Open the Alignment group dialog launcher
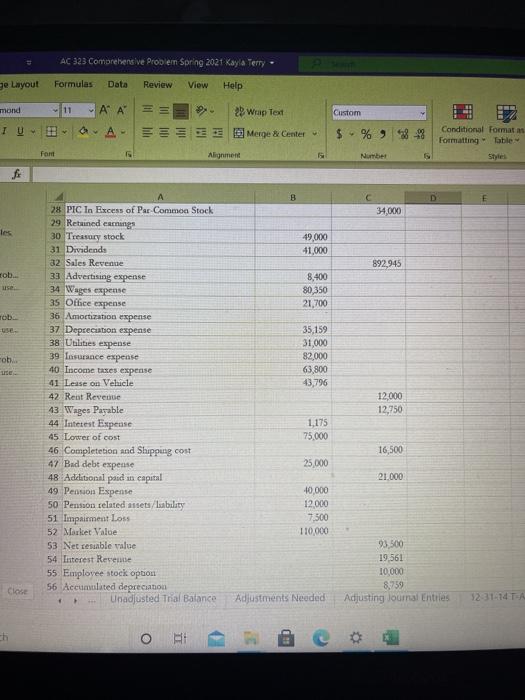 click(320, 155)
